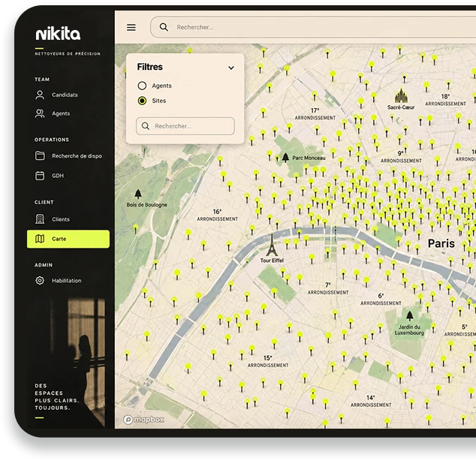The height and width of the screenshot is (461, 476).
Task: Select the highlighted Carte menu item
Action: click(x=68, y=239)
